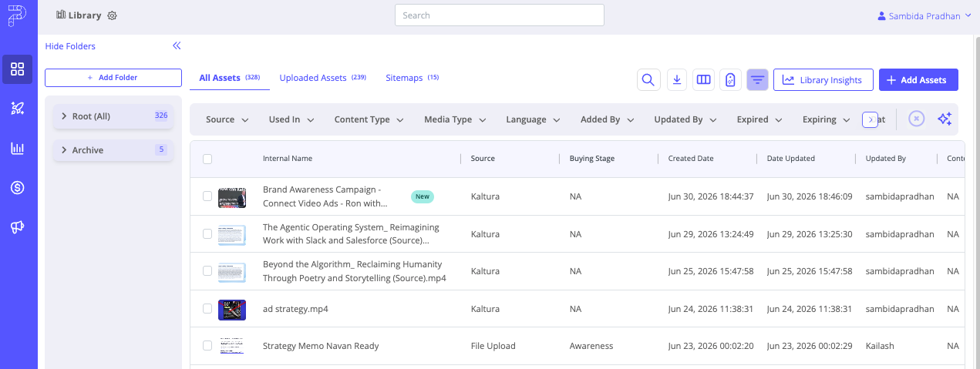
Task: Click the user profile icon beside Sambida Pradhan
Action: [x=882, y=15]
